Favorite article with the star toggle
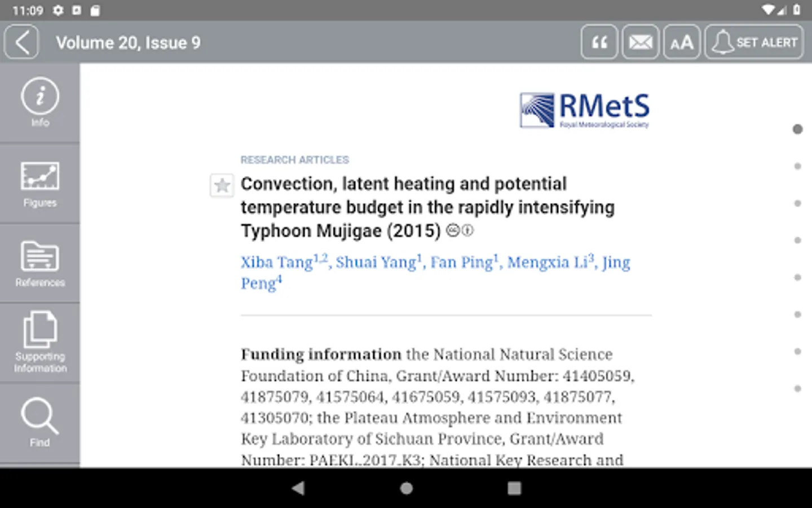The image size is (812, 508). tap(222, 185)
